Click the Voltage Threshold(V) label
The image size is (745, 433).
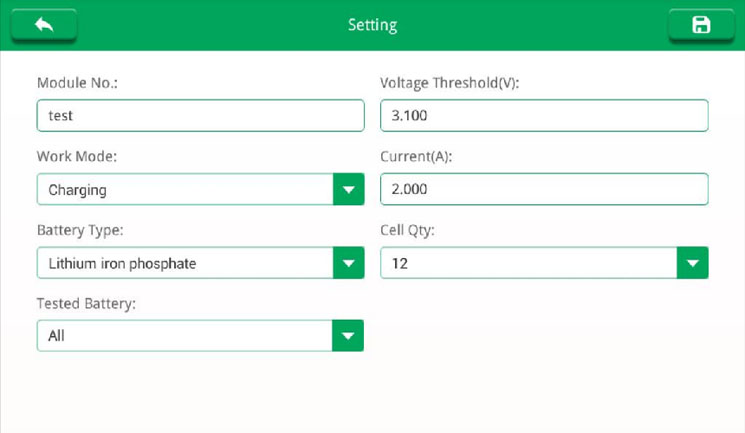coord(449,83)
